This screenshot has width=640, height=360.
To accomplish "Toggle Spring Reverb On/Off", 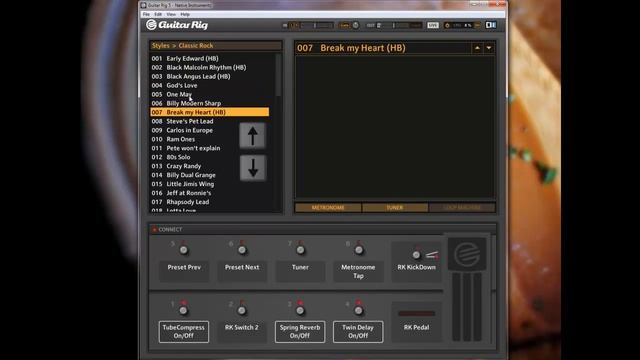I will point(300,331).
